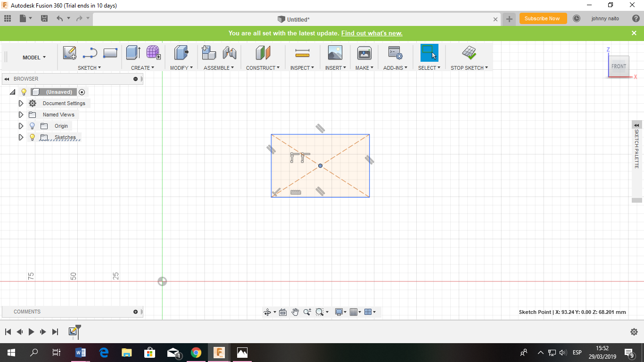
Task: Click the Joint assemble icon
Action: tap(229, 52)
